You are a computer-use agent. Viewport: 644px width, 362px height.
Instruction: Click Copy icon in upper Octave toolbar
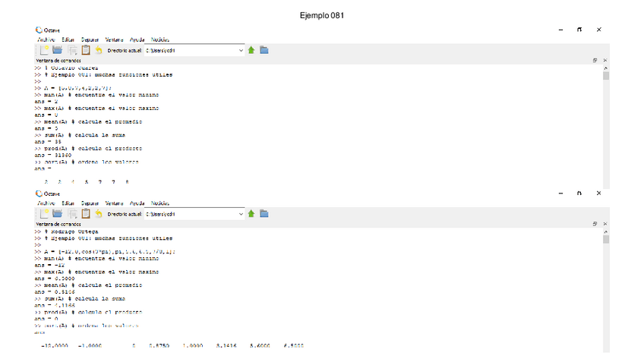[x=72, y=51]
